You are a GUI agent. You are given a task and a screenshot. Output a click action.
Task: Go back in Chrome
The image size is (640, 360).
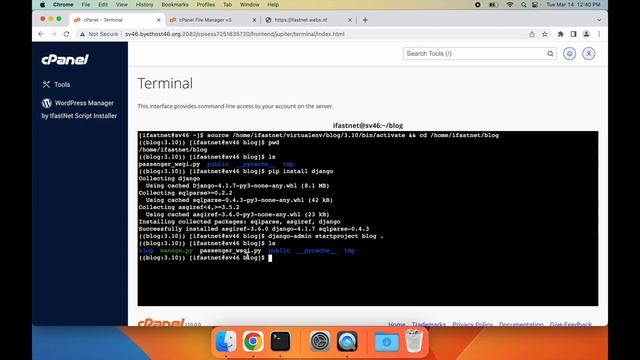pyautogui.click(x=40, y=34)
